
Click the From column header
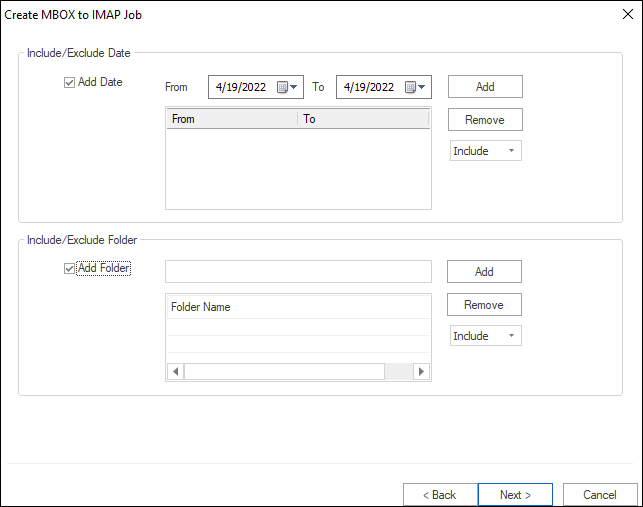[x=232, y=119]
